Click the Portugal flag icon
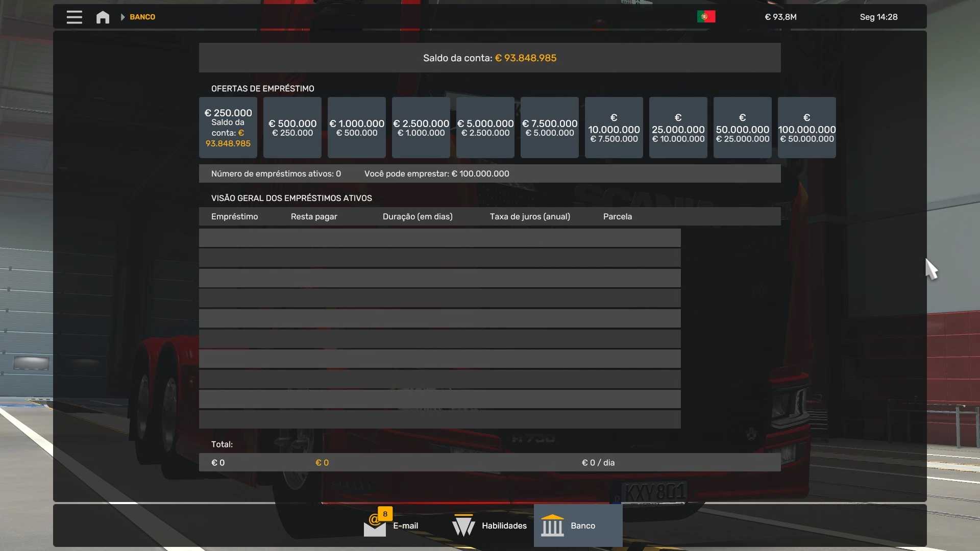The image size is (980, 551). [706, 17]
